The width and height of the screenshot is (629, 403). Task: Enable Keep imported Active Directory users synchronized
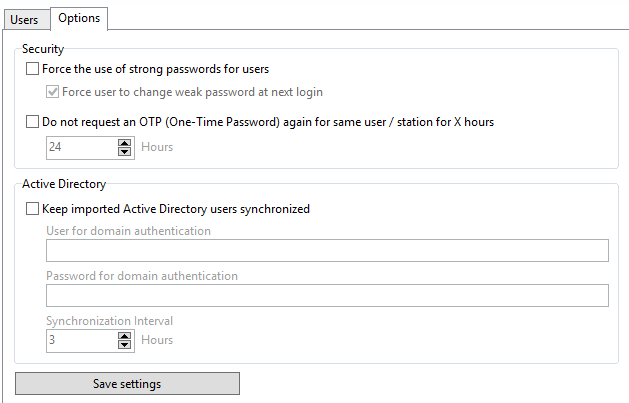[x=32, y=209]
